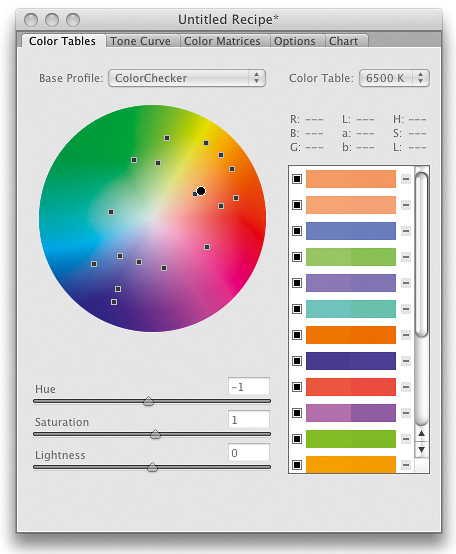Show the Options tab

pyautogui.click(x=295, y=41)
